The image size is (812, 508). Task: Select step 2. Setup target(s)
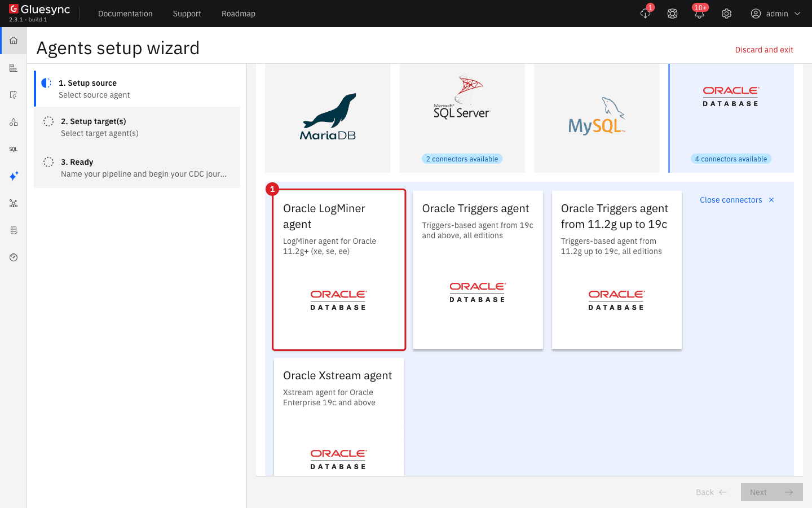click(x=137, y=127)
